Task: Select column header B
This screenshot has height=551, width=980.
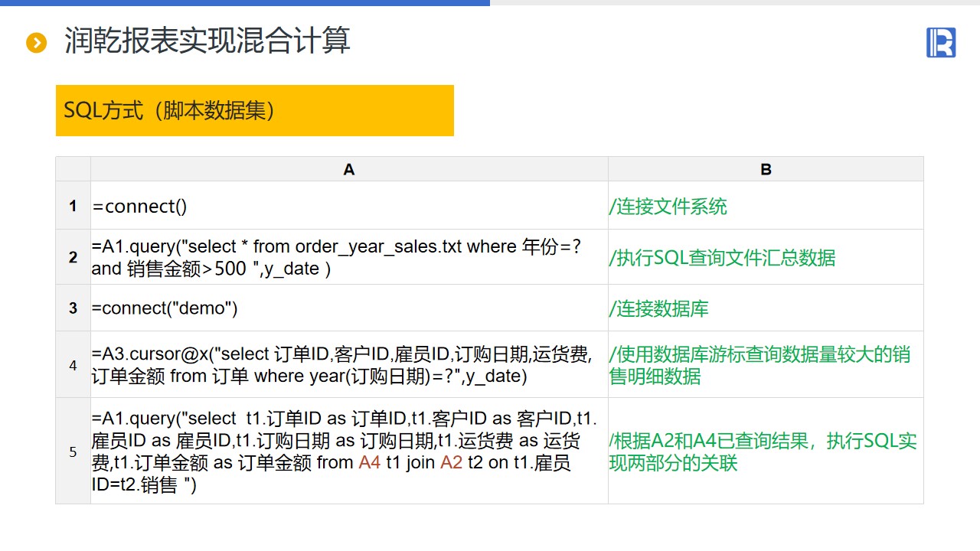Action: pos(766,169)
